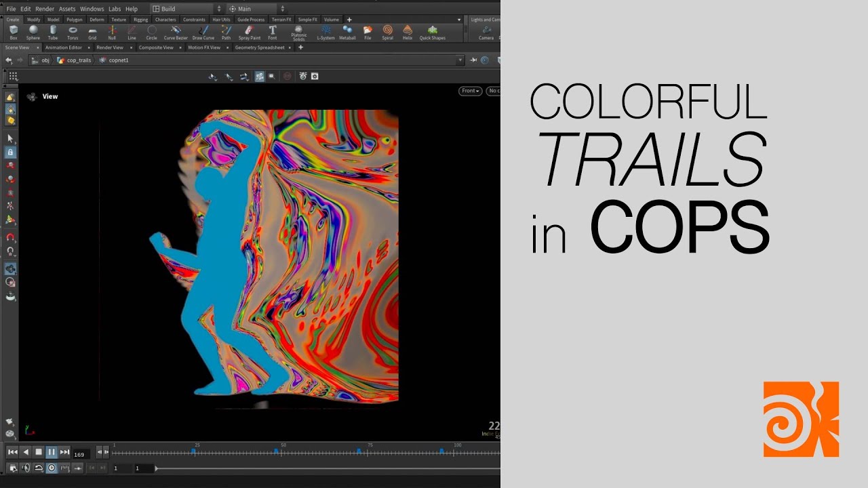
Task: Select the L-System shelf tool
Action: click(x=326, y=33)
